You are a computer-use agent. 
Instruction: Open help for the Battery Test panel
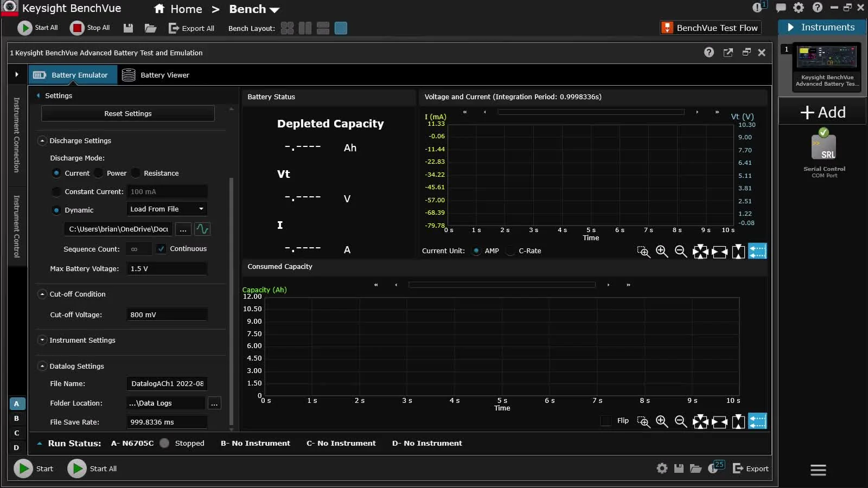pyautogui.click(x=709, y=52)
